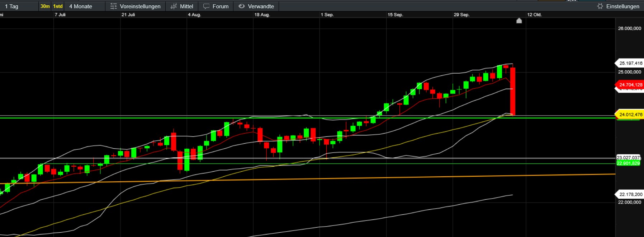Select the 1std quick interval

point(58,6)
